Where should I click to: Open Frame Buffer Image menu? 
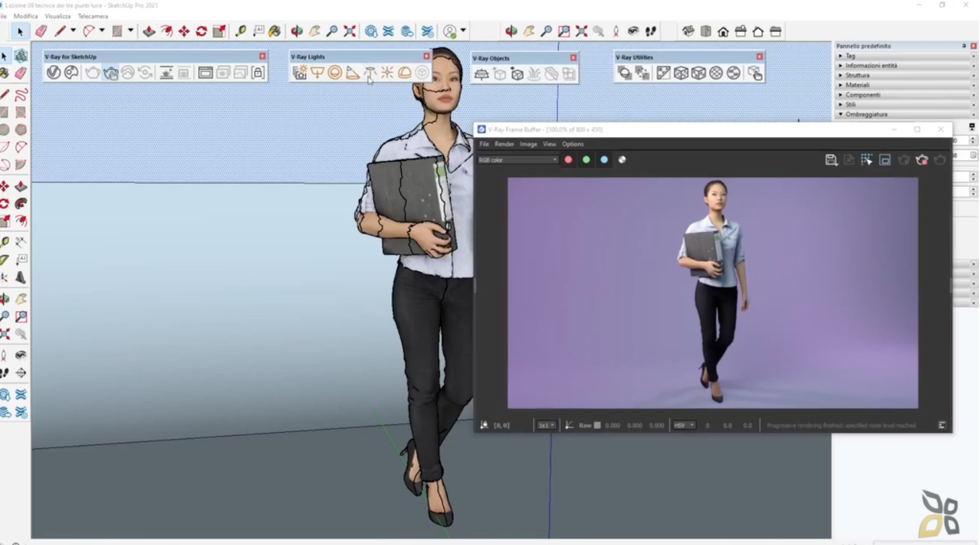[528, 144]
